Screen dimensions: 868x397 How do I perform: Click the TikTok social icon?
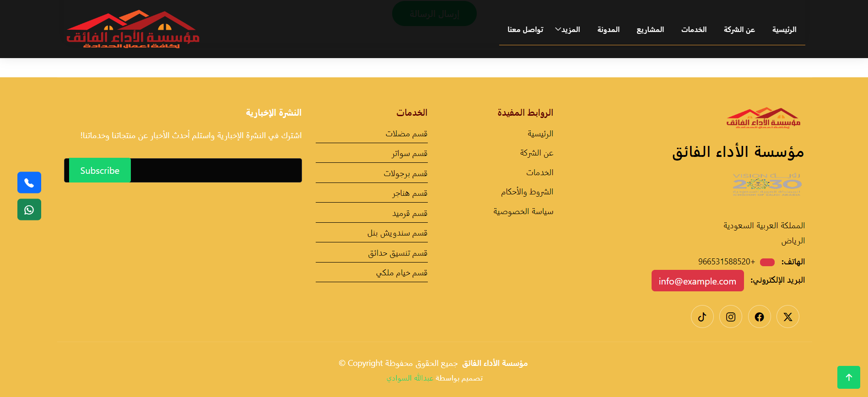702,317
